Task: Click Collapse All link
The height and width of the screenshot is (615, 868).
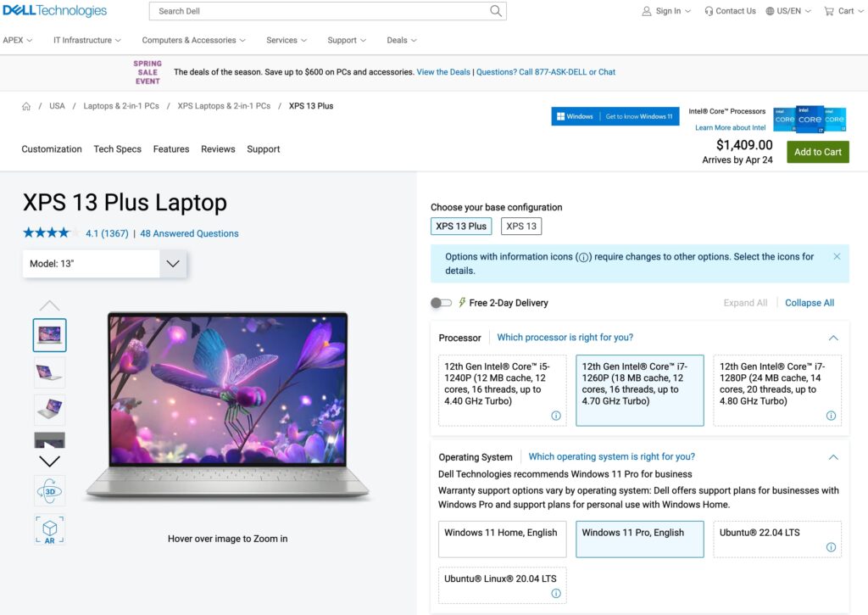Action: [810, 303]
